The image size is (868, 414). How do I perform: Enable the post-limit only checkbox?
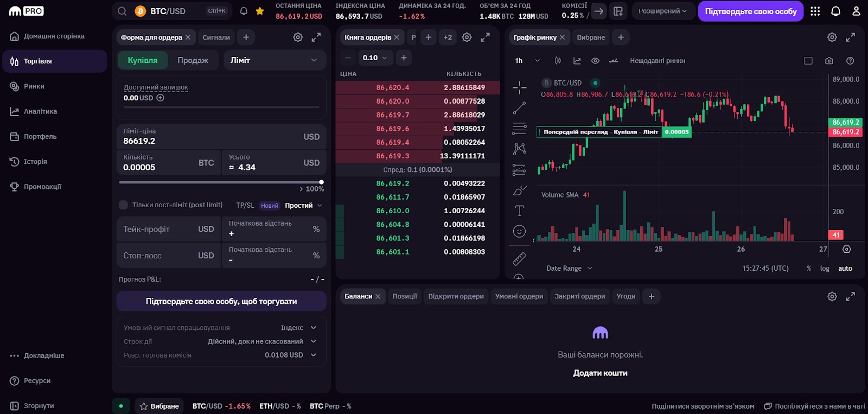tap(123, 205)
